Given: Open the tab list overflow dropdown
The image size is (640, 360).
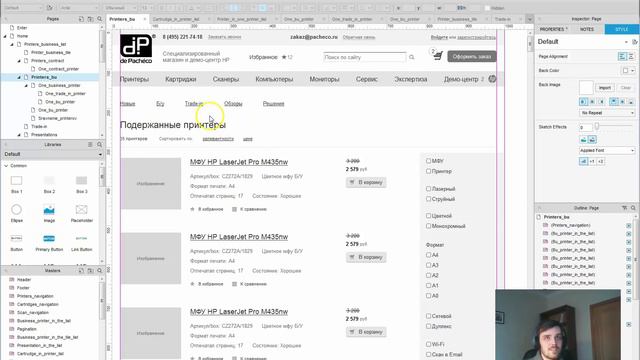Looking at the screenshot, I should (x=529, y=19).
